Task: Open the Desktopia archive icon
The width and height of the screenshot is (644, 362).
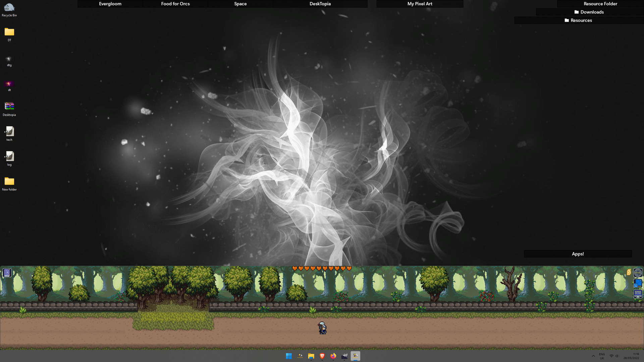Action: pos(9,109)
